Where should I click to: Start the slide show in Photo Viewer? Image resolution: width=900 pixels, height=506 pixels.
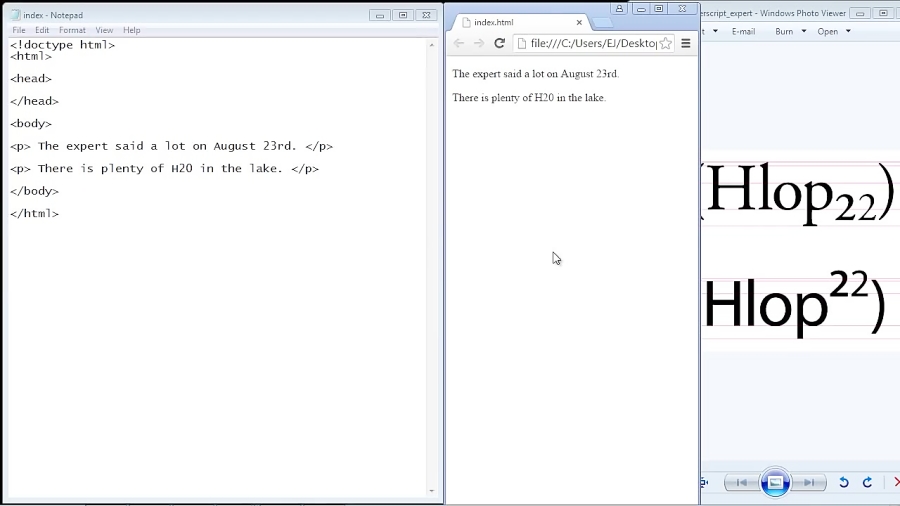point(775,482)
